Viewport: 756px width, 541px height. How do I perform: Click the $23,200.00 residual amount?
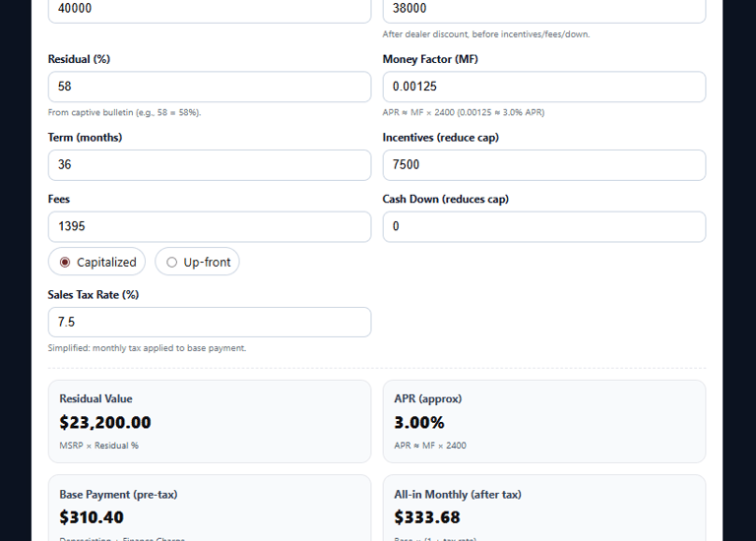(105, 423)
